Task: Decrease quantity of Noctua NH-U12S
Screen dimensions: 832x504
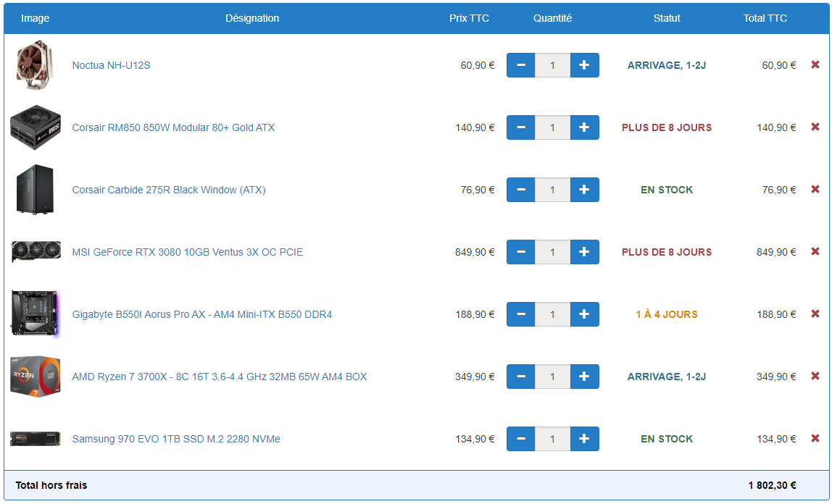Action: point(520,65)
